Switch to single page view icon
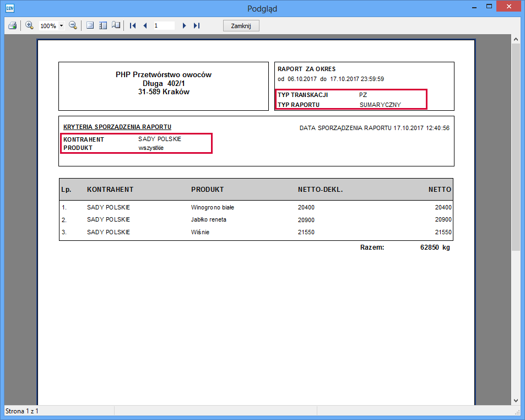 [90, 25]
